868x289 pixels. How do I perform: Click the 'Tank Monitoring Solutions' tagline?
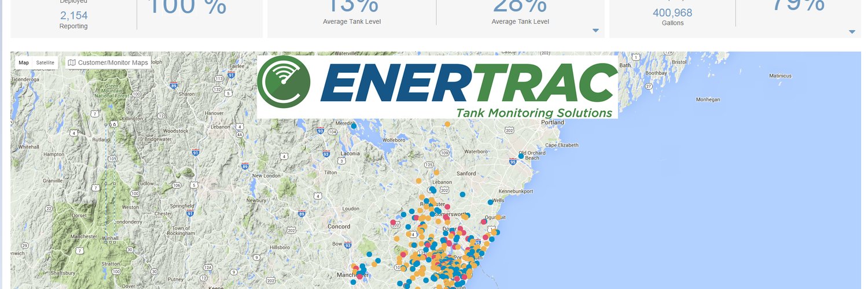click(x=534, y=112)
